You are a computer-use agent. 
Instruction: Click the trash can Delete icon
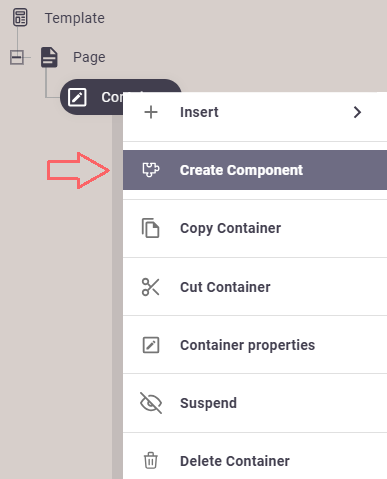151,461
